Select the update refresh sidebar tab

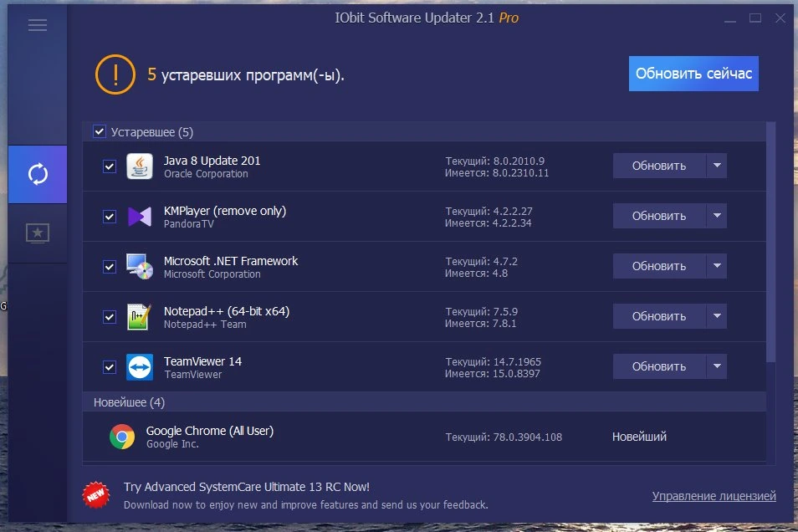[x=38, y=174]
